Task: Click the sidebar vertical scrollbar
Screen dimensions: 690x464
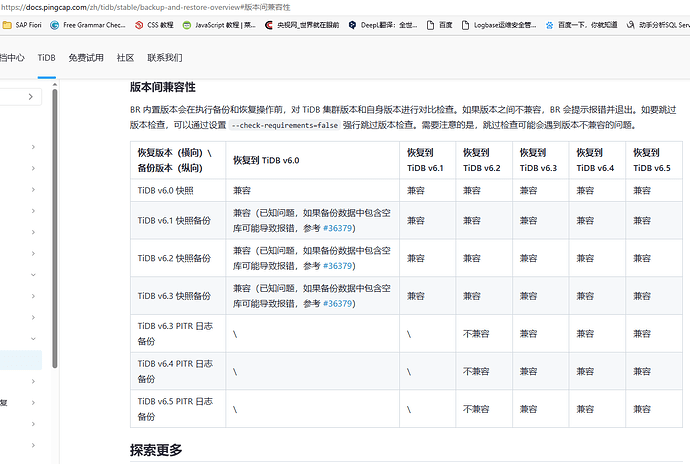Action: point(55,228)
